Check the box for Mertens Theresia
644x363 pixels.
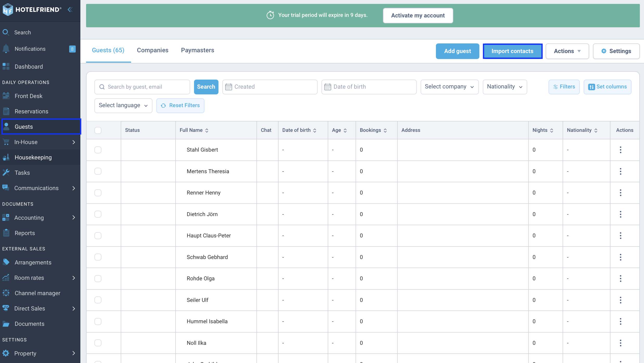pos(98,171)
